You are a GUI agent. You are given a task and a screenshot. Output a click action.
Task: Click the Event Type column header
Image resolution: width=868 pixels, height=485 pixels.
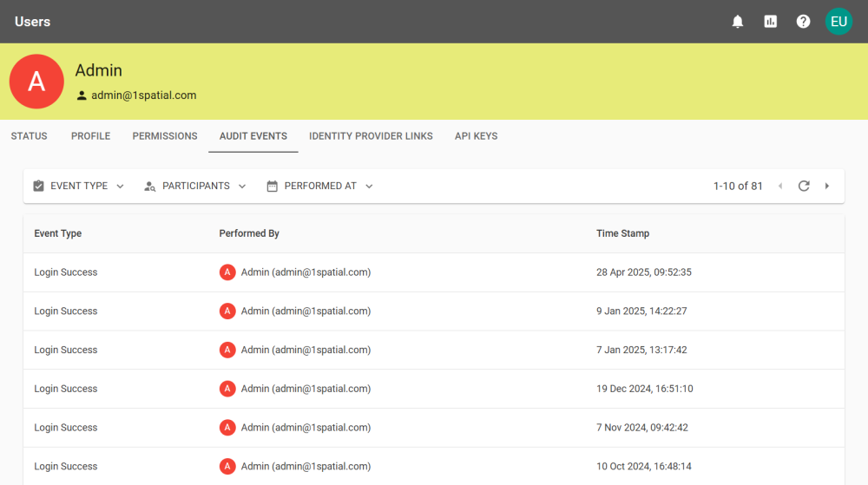(58, 233)
